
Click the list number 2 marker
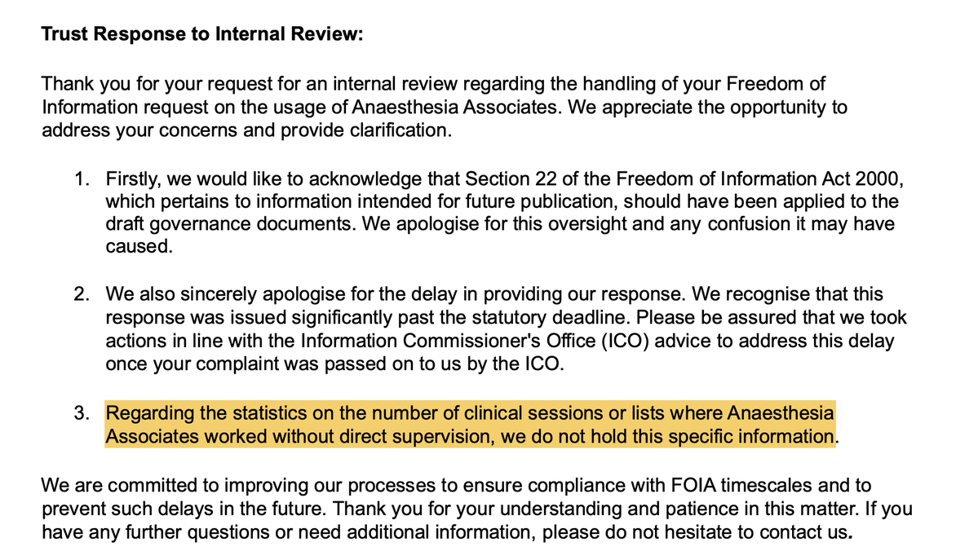(82, 293)
